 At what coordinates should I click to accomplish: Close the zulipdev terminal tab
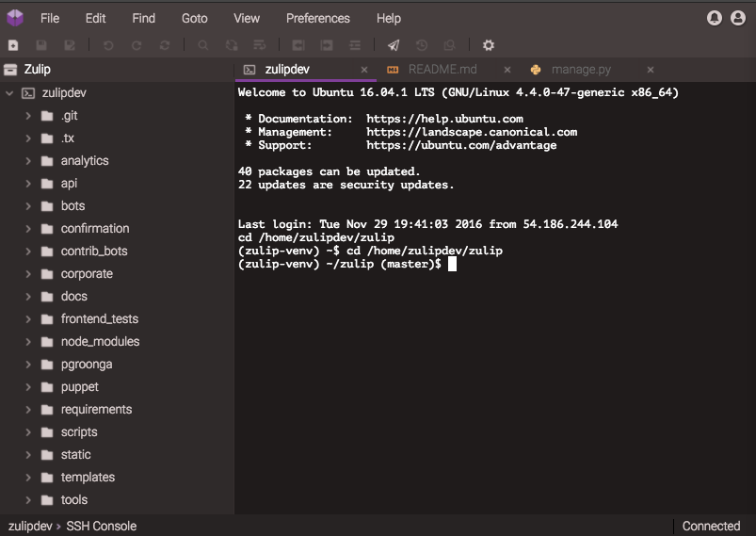click(x=365, y=70)
